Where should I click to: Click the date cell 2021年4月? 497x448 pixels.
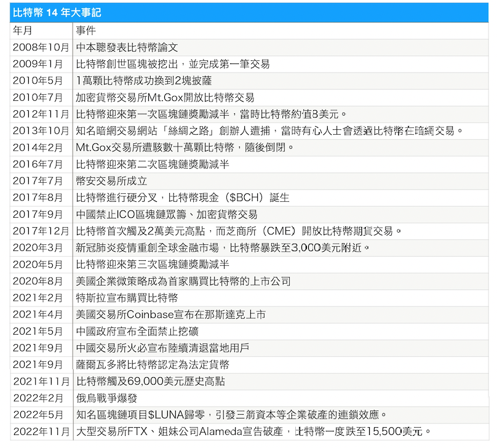point(38,315)
